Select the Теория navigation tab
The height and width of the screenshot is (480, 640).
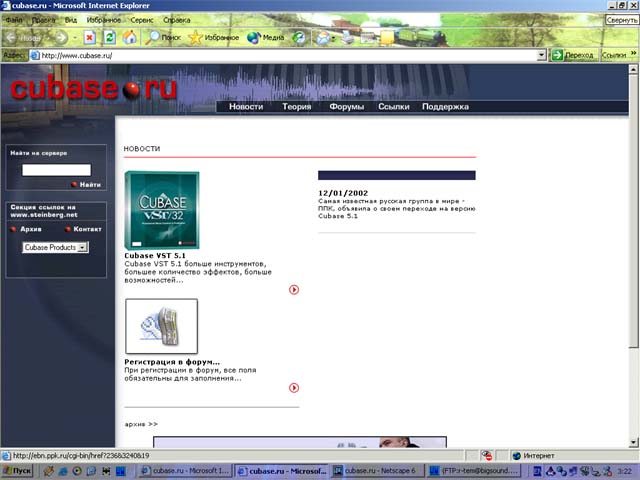pyautogui.click(x=296, y=106)
